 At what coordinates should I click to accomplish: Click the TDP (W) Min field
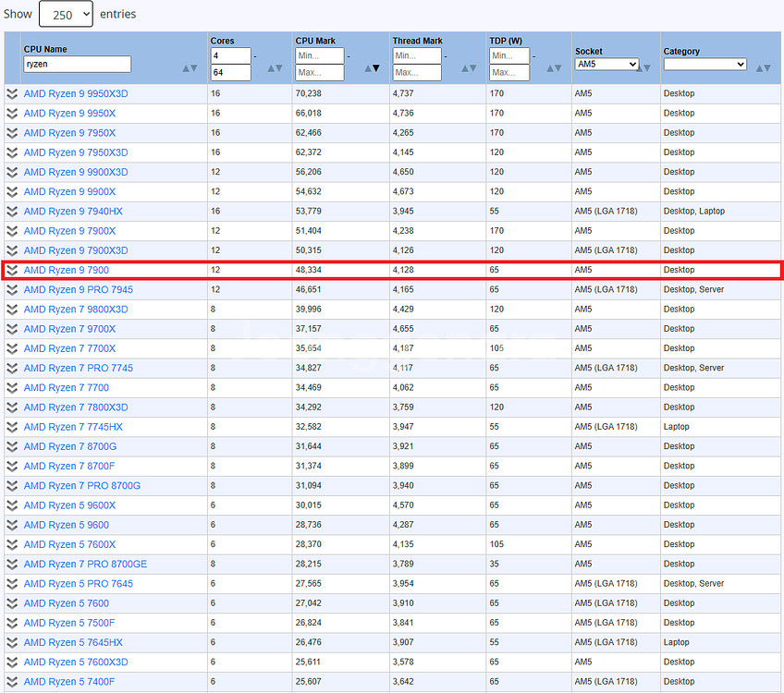click(509, 55)
